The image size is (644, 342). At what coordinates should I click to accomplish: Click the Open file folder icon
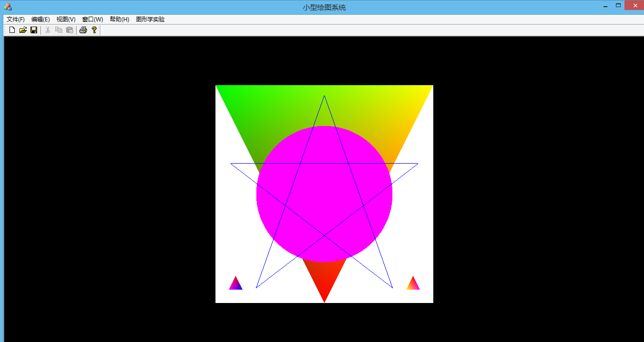coord(23,30)
